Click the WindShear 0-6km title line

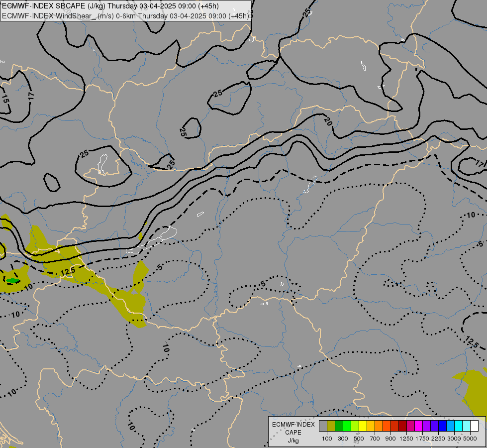(x=125, y=16)
